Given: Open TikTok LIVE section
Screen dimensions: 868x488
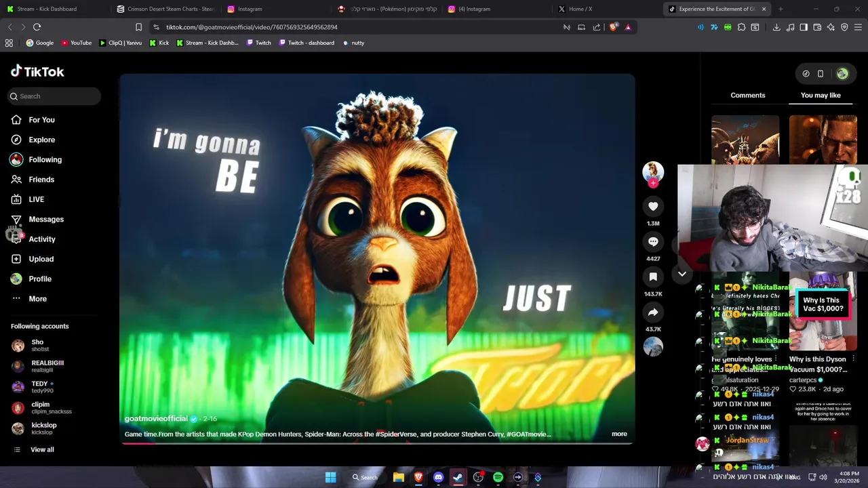Looking at the screenshot, I should [x=36, y=199].
